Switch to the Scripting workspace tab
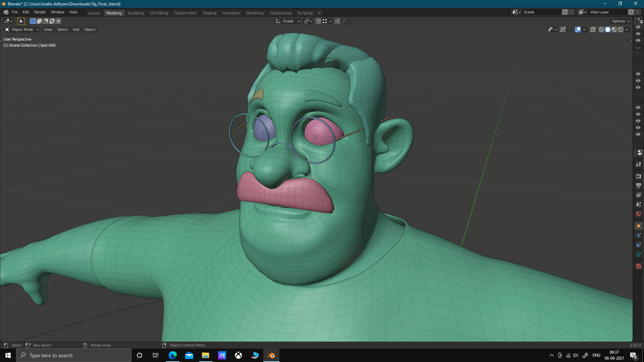Image resolution: width=644 pixels, height=362 pixels. (305, 13)
